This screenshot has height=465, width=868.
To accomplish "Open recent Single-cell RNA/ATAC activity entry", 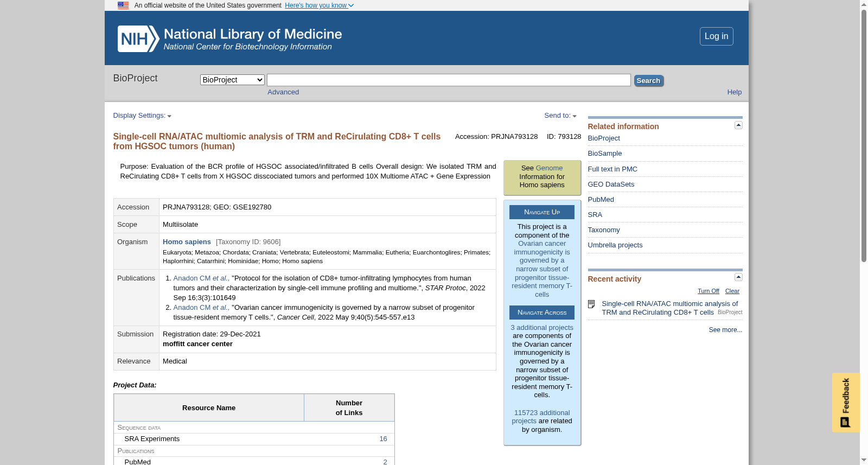I will tap(669, 308).
